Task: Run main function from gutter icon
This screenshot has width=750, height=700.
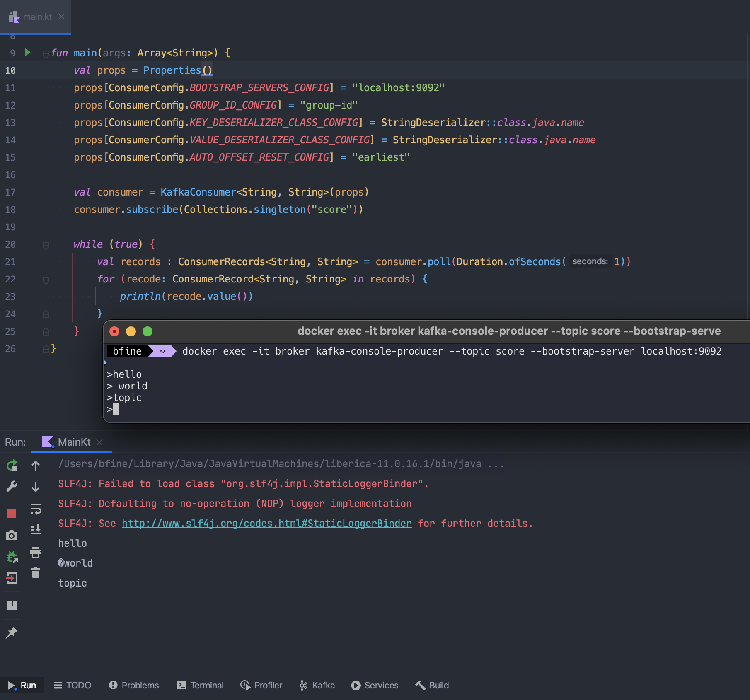Action: coord(28,53)
